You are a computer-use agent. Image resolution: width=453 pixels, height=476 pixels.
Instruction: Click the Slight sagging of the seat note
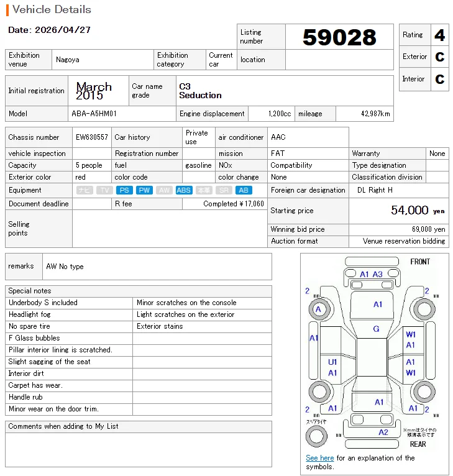49,362
